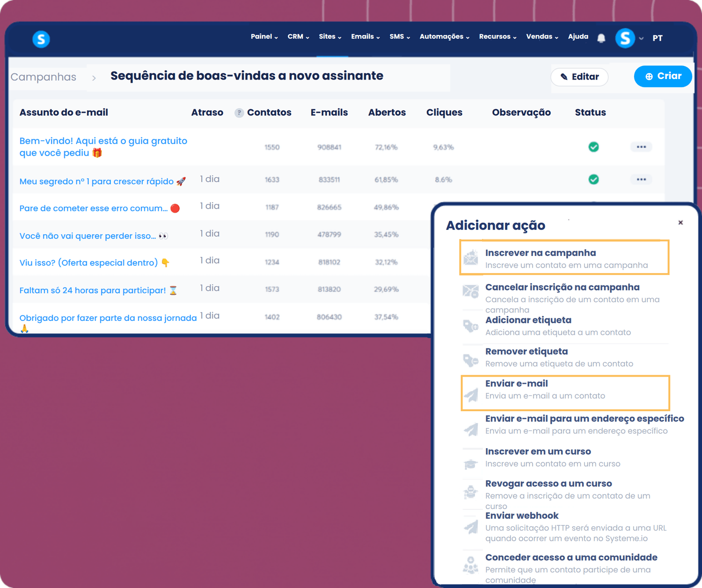Click the green status check on the Meu segredo row
Screen dimensions: 702x588
pos(593,179)
